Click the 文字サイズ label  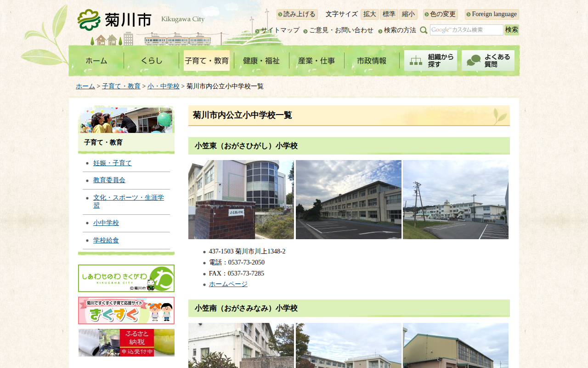(x=342, y=14)
